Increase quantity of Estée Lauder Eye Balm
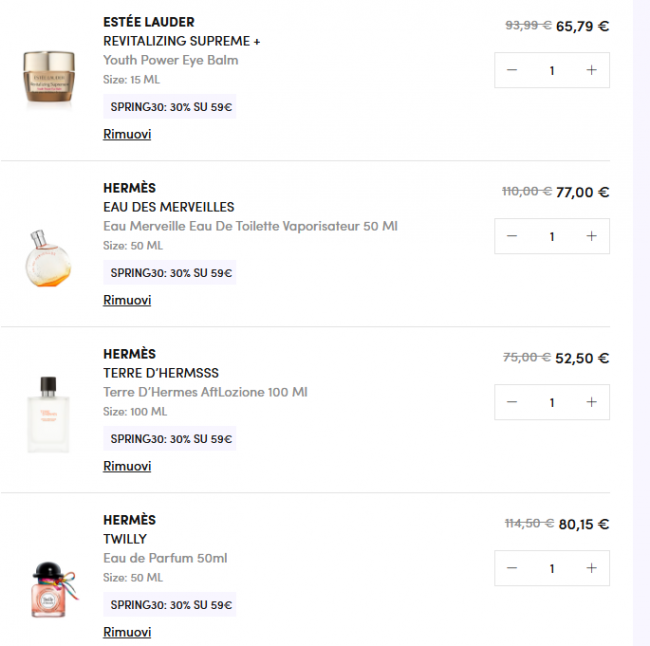Screen dimensions: 650x646 pos(591,70)
